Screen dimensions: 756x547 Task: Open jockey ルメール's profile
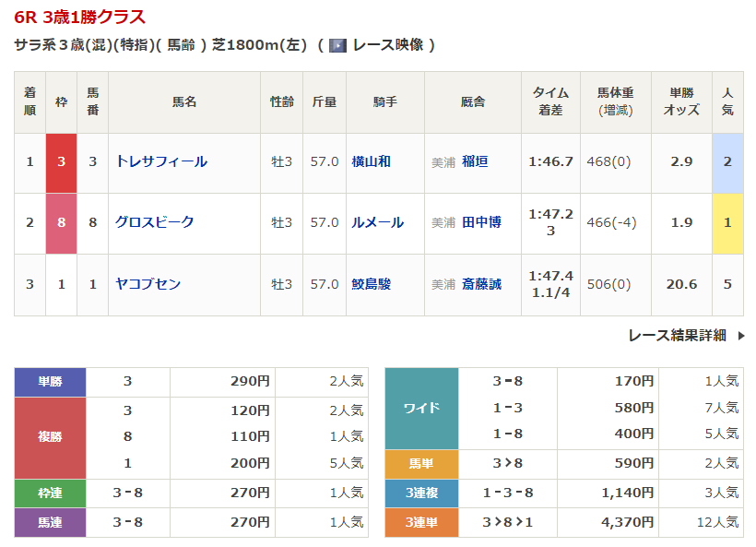click(377, 222)
